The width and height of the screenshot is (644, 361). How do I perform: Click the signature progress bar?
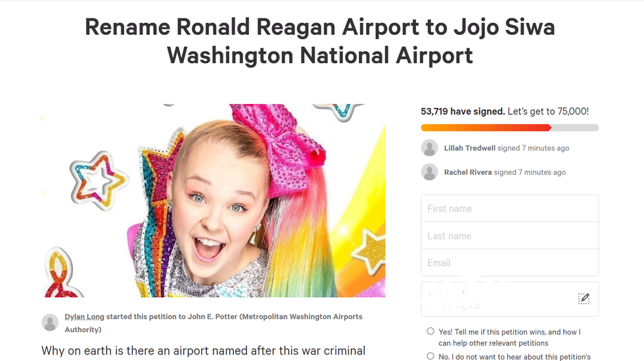[509, 128]
